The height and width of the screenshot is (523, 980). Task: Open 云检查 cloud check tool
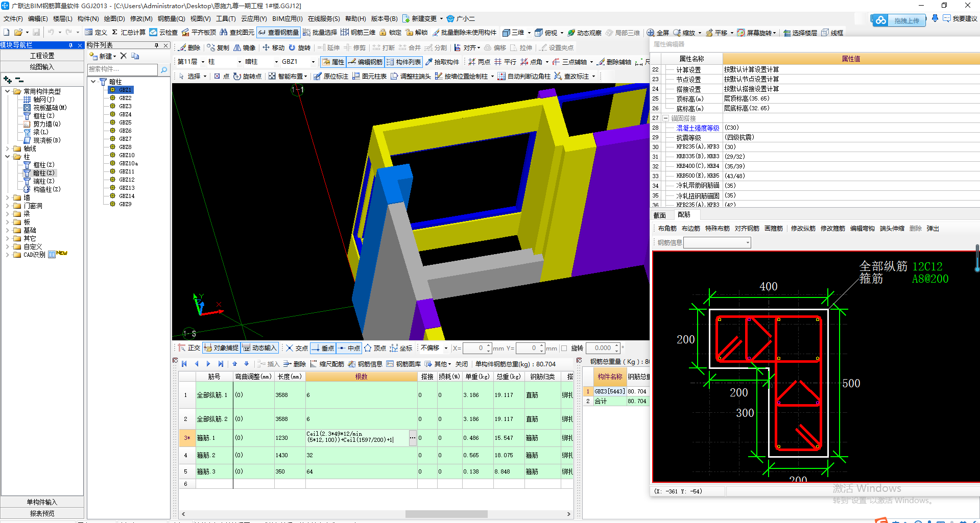[163, 32]
